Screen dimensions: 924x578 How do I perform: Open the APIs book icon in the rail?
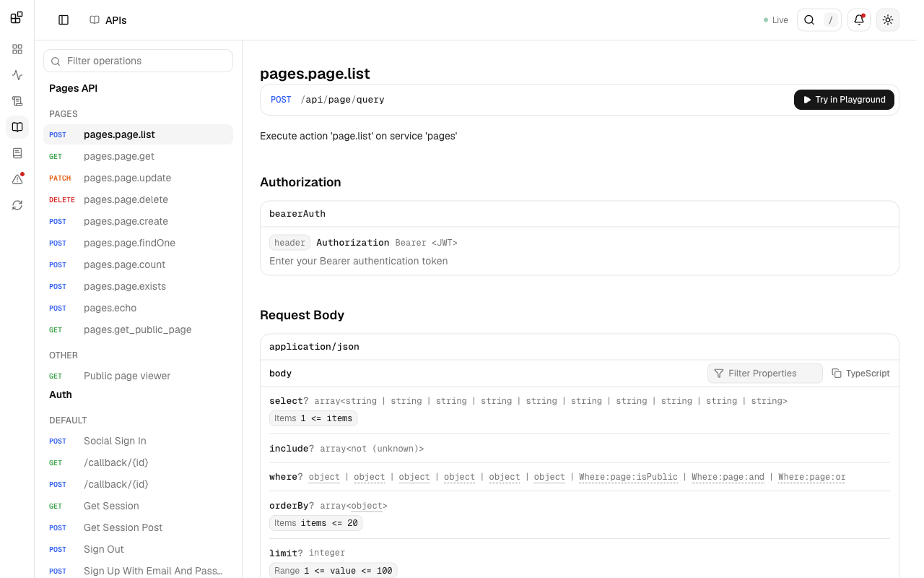click(x=17, y=127)
